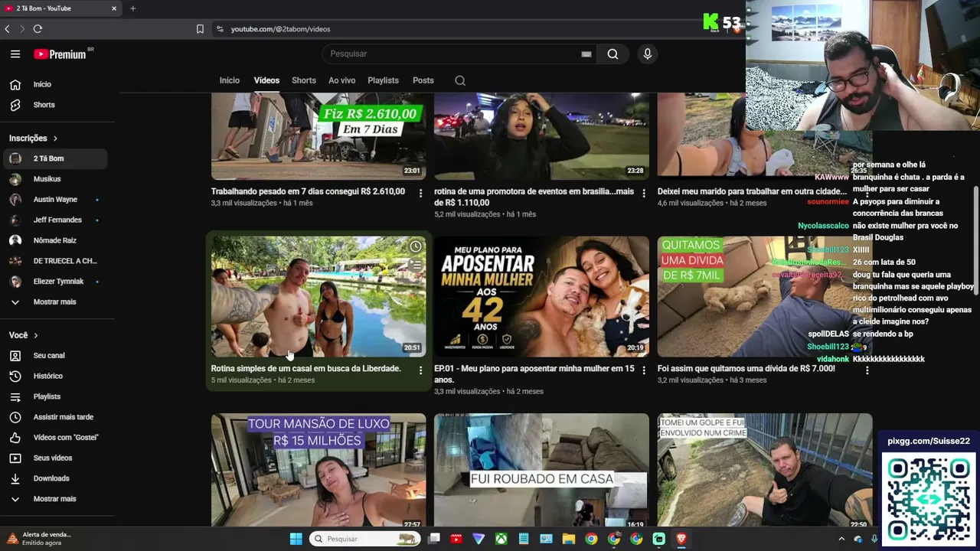980x551 pixels.
Task: Open the channel Playlists tab
Action: 383,80
